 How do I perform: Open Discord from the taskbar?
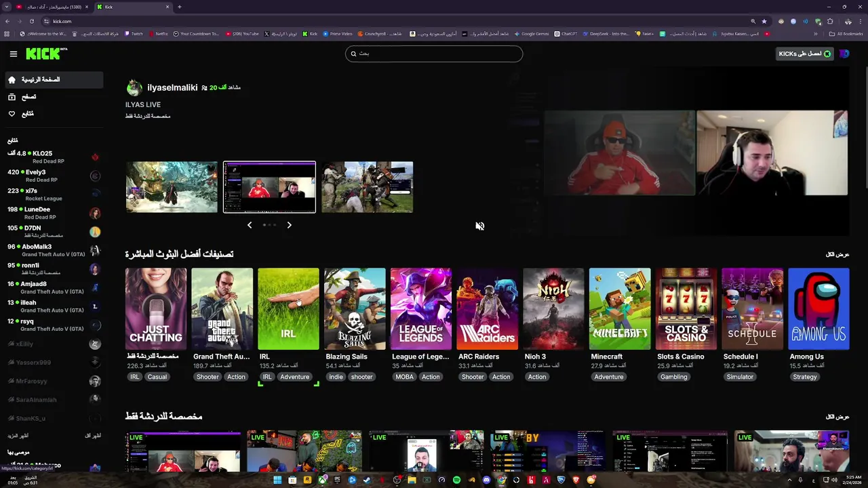tap(486, 480)
